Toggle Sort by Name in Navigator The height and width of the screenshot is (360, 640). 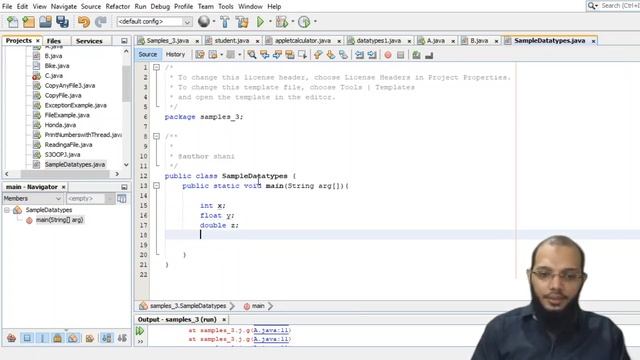(107, 338)
